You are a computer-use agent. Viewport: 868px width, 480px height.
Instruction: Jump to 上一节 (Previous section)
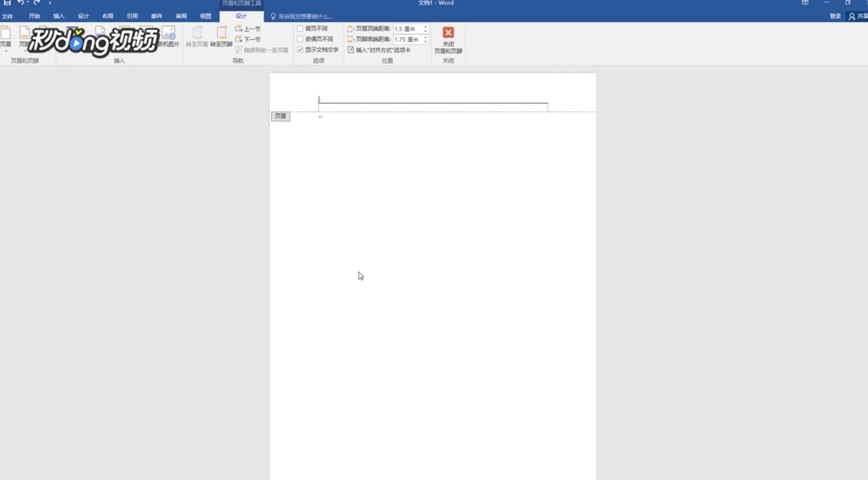coord(248,28)
